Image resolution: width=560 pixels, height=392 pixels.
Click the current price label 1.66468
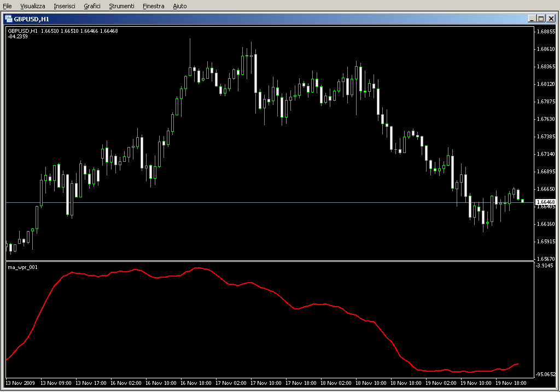545,202
